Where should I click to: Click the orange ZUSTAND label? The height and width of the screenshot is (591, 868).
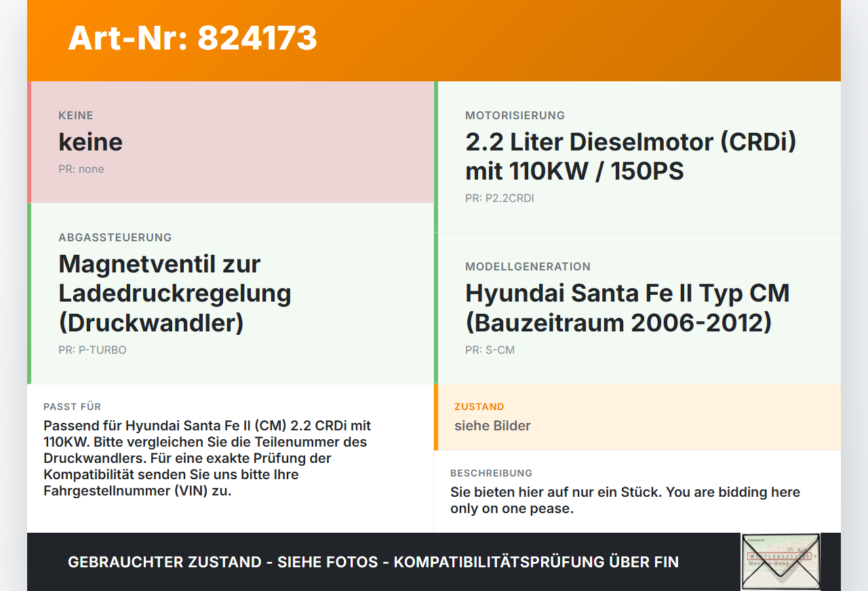coord(479,407)
